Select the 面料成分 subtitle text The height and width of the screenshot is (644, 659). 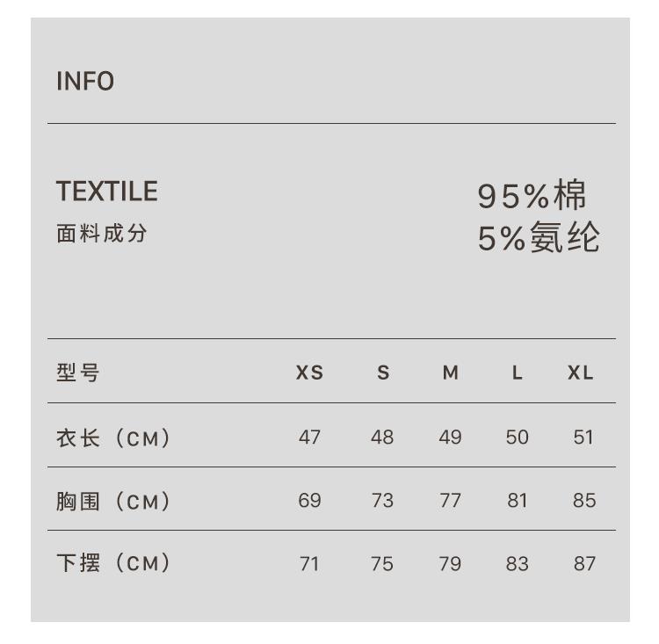(102, 234)
